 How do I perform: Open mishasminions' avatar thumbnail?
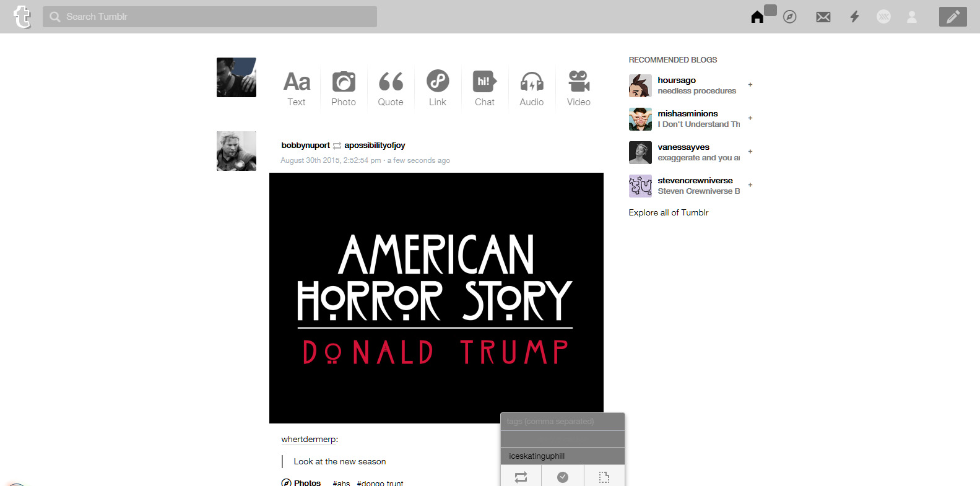pyautogui.click(x=640, y=119)
